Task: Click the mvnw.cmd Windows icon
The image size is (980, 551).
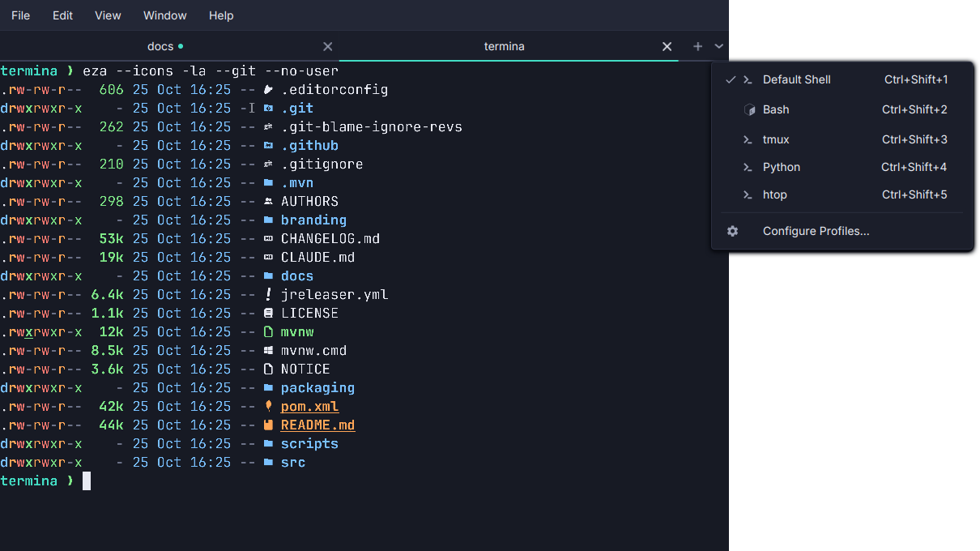Action: (269, 350)
